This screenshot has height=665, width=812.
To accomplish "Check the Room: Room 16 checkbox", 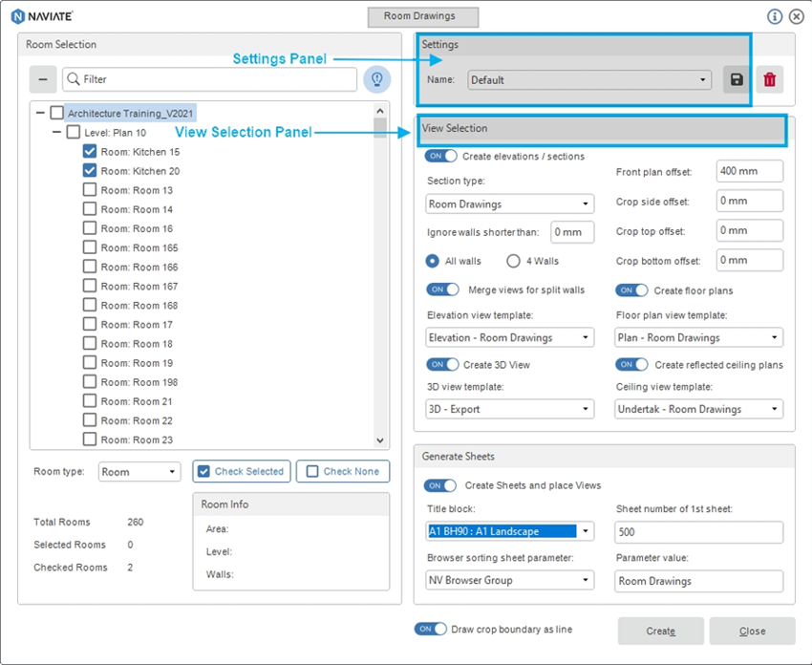I will click(90, 228).
